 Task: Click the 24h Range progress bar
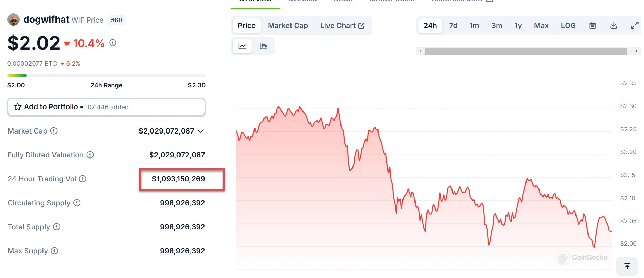point(106,75)
